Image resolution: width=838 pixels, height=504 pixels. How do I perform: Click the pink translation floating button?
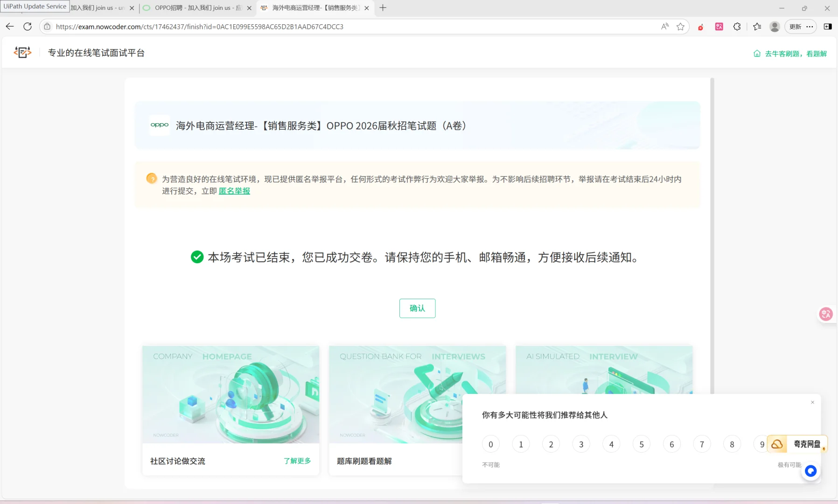click(826, 314)
